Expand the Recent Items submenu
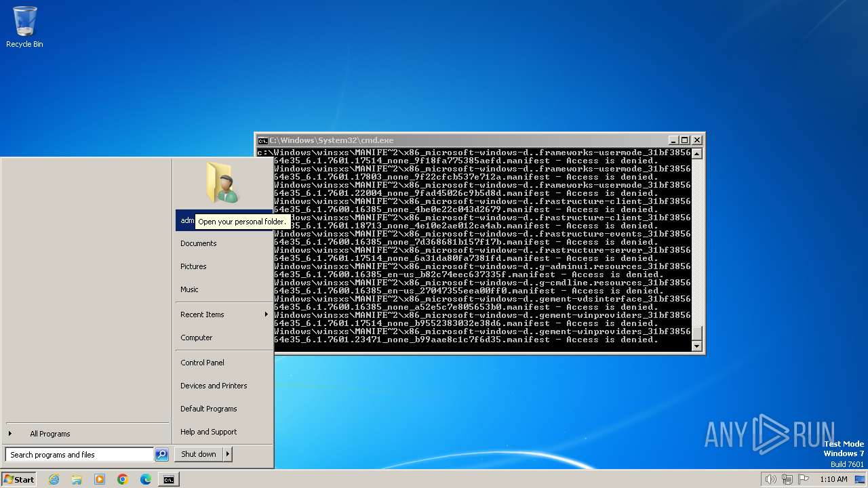 point(224,314)
